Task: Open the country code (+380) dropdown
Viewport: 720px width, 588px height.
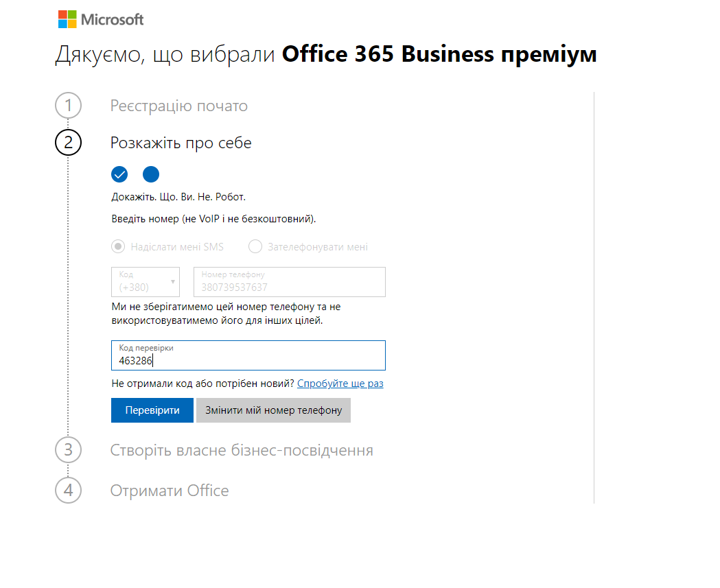Action: (146, 282)
